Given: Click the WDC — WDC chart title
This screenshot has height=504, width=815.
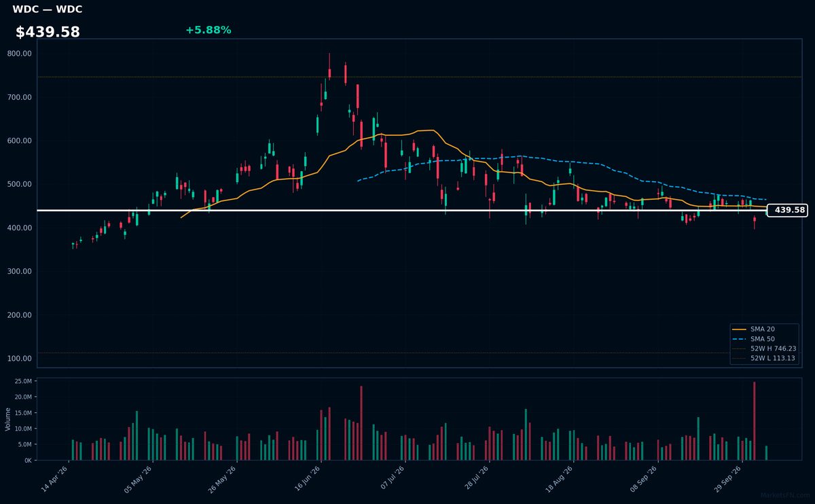Looking at the screenshot, I should coord(48,10).
